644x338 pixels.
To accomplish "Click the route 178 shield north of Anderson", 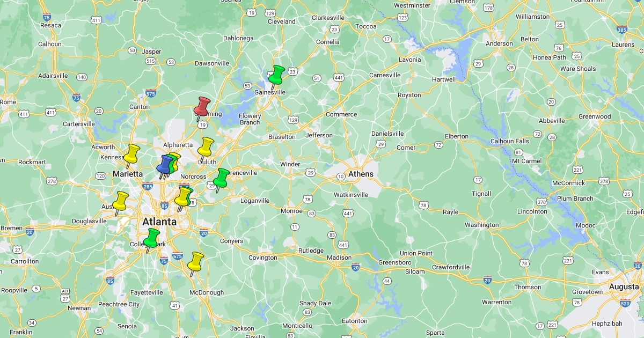I will [x=488, y=8].
